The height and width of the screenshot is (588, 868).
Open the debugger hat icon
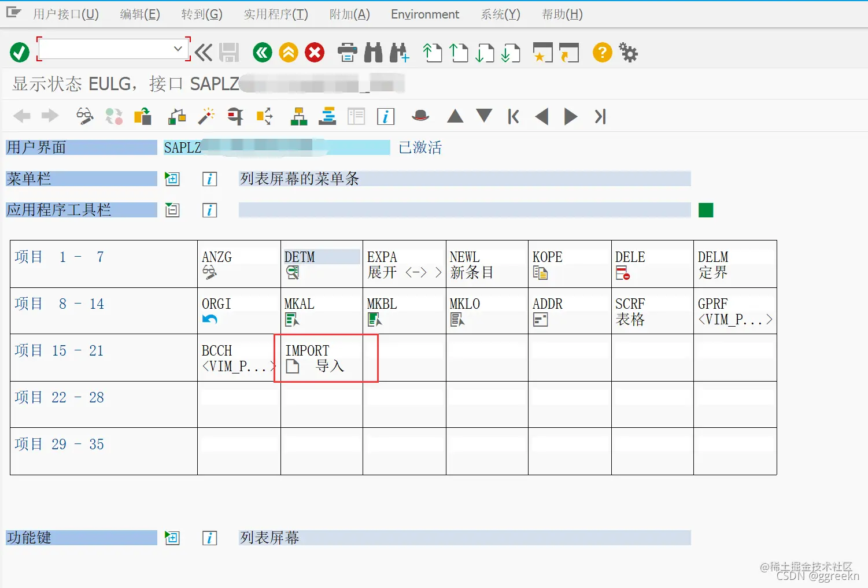(420, 116)
